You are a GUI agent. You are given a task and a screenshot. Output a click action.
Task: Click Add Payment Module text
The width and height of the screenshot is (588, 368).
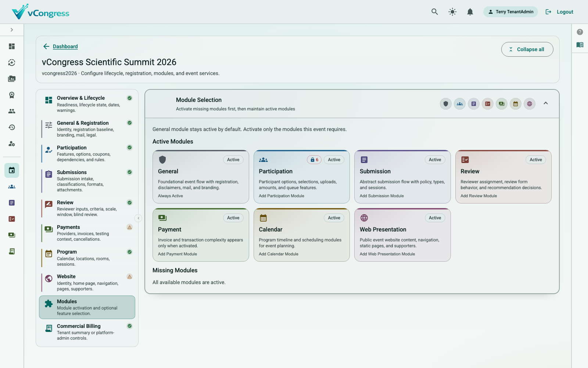178,254
